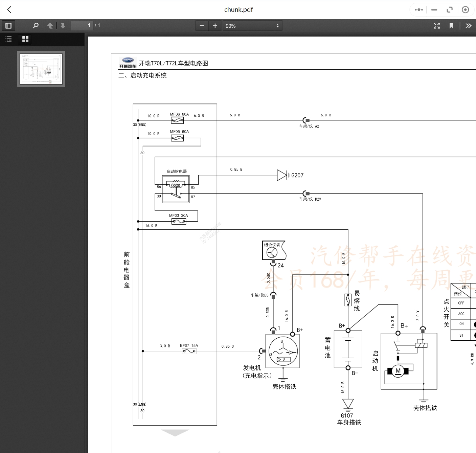
Task: Select the page 1 thumbnail
Action: point(41,69)
